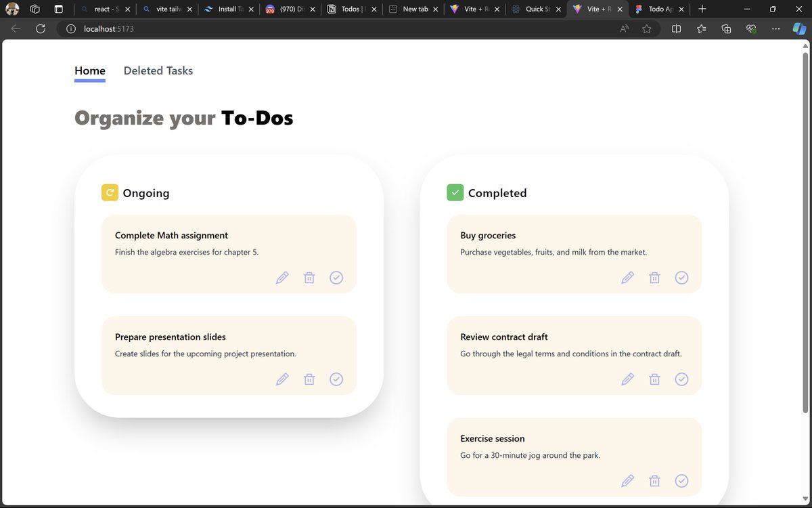This screenshot has width=812, height=508.
Task: Edit the Prepare presentation slides task
Action: point(282,379)
